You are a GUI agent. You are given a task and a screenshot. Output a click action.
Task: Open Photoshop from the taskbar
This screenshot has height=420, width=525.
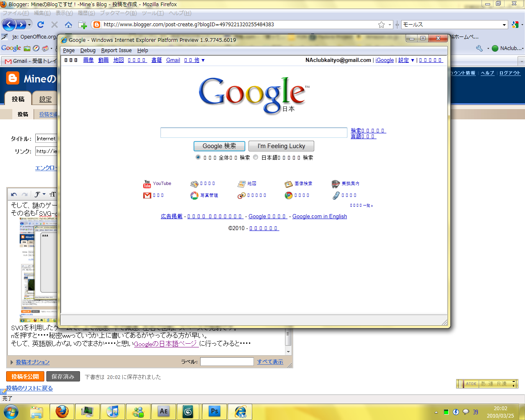coord(215,411)
